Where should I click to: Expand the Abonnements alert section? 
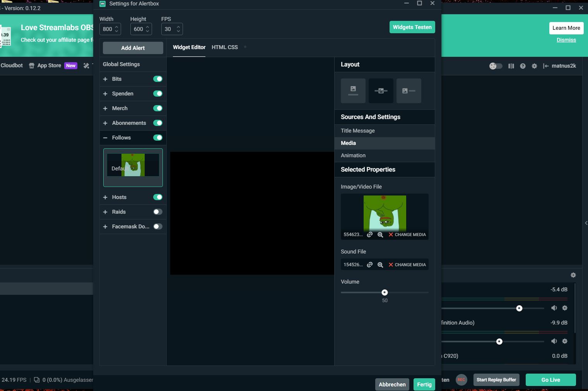(x=105, y=123)
